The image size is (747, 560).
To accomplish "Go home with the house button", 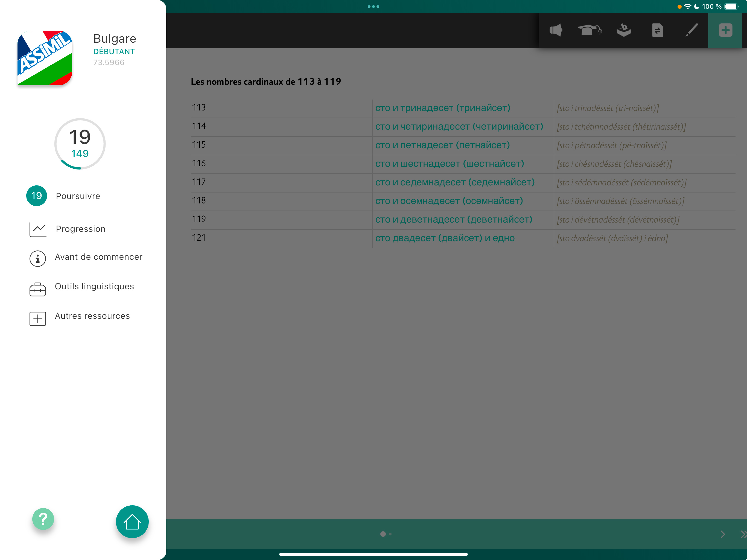I will [132, 521].
